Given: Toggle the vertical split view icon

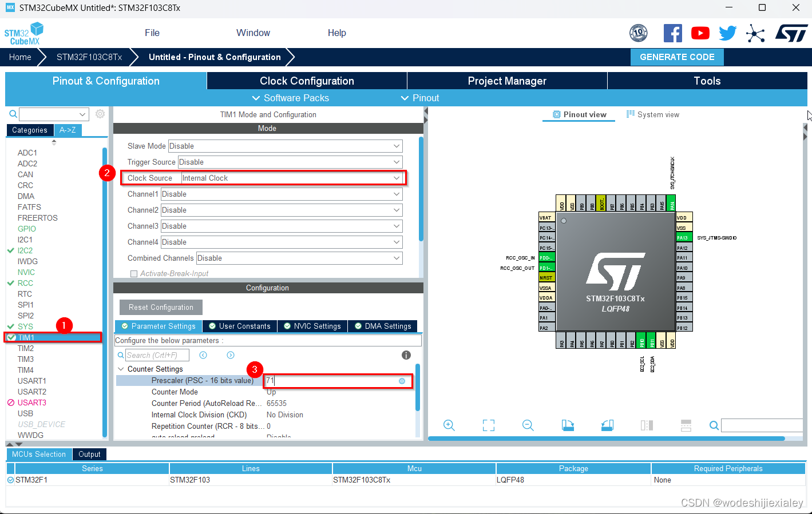Looking at the screenshot, I should 647,425.
